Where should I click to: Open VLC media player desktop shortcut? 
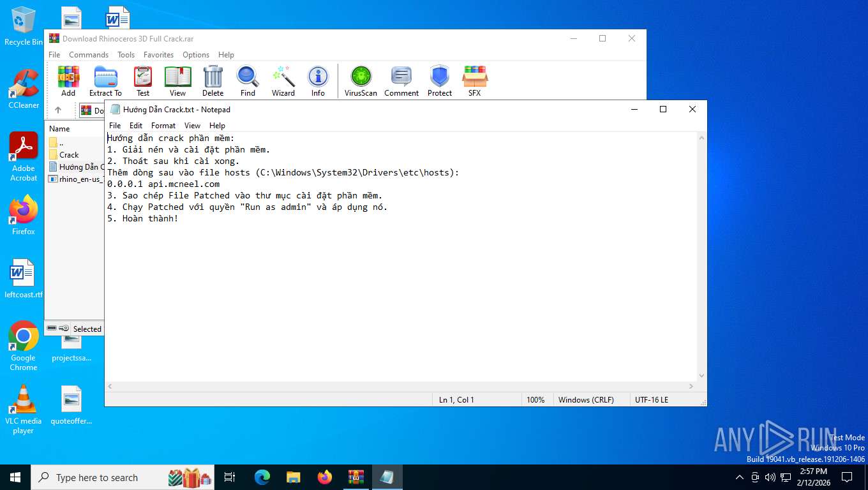[x=24, y=409]
